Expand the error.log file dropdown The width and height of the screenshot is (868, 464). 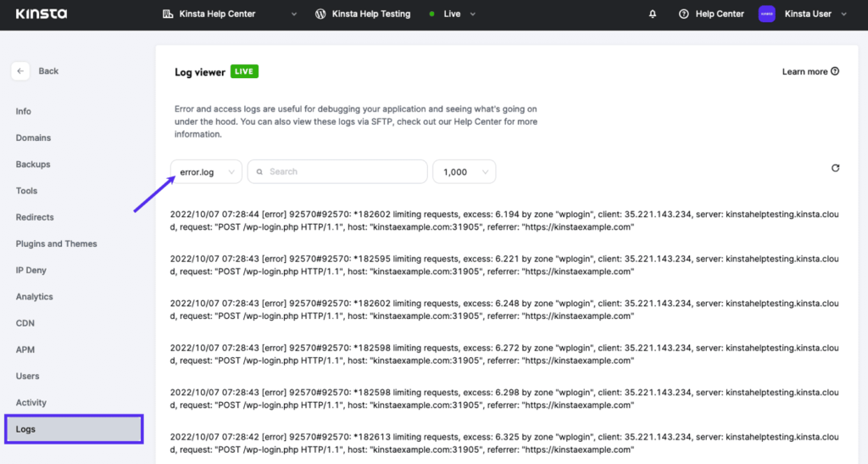pos(206,172)
